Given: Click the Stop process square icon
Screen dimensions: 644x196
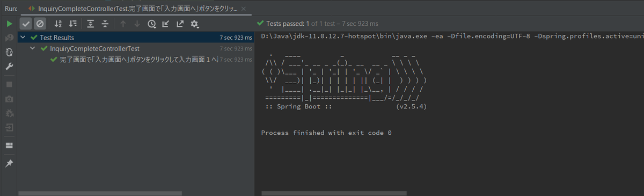Looking at the screenshot, I should click(9, 84).
